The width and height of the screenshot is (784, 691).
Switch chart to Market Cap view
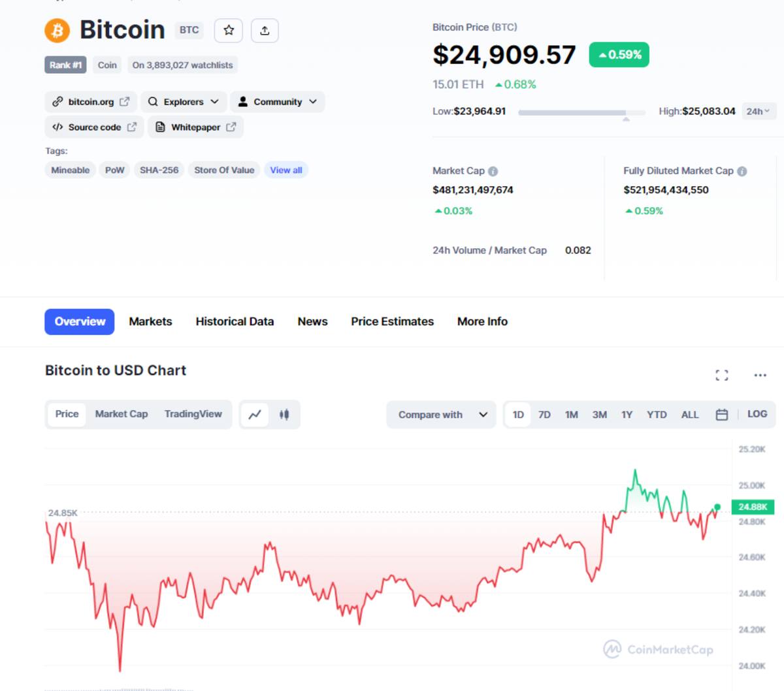coord(122,414)
